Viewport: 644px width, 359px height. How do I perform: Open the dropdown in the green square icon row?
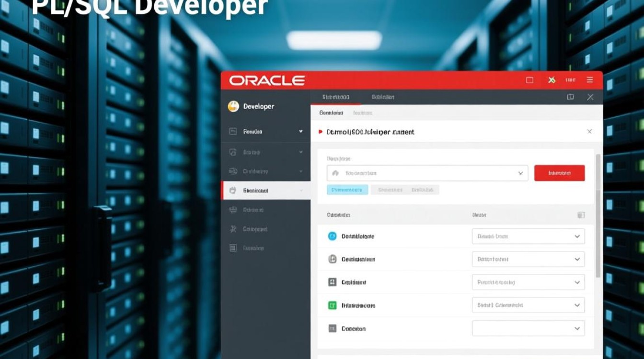tap(529, 305)
